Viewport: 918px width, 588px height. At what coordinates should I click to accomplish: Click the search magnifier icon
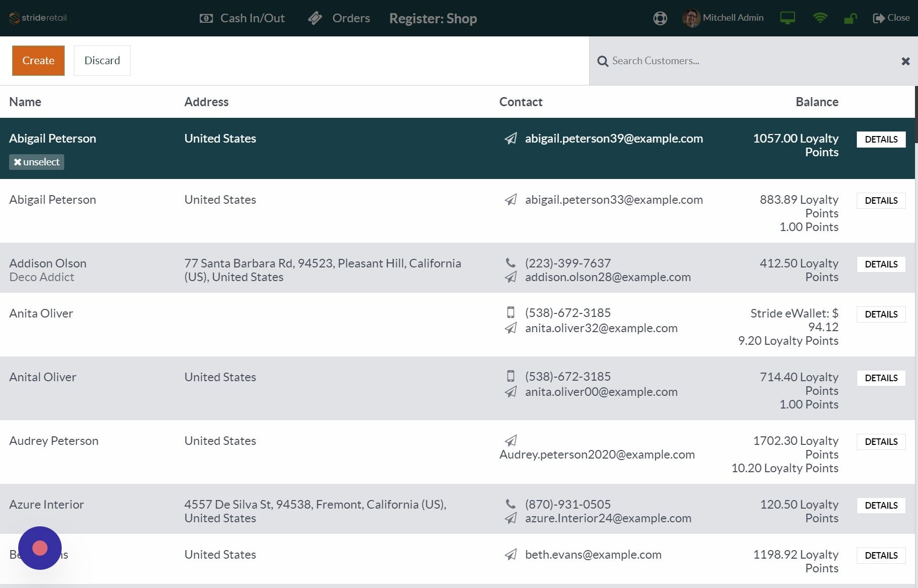coord(602,61)
